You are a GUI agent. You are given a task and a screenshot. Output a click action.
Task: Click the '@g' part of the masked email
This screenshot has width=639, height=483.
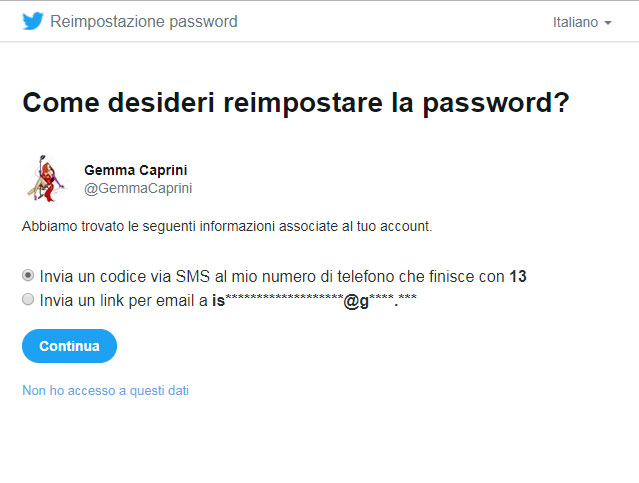click(356, 302)
